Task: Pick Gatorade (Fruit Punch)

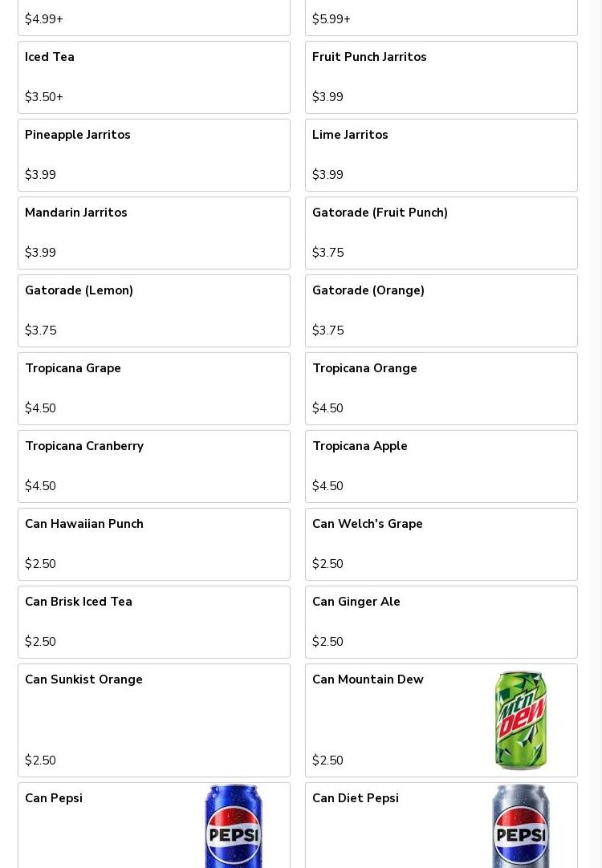Action: click(441, 233)
